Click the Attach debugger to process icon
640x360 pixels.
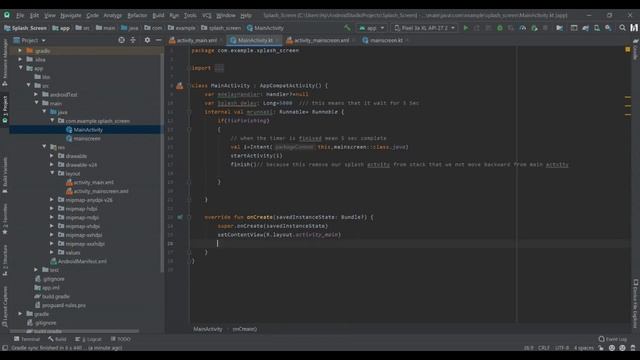click(x=534, y=28)
